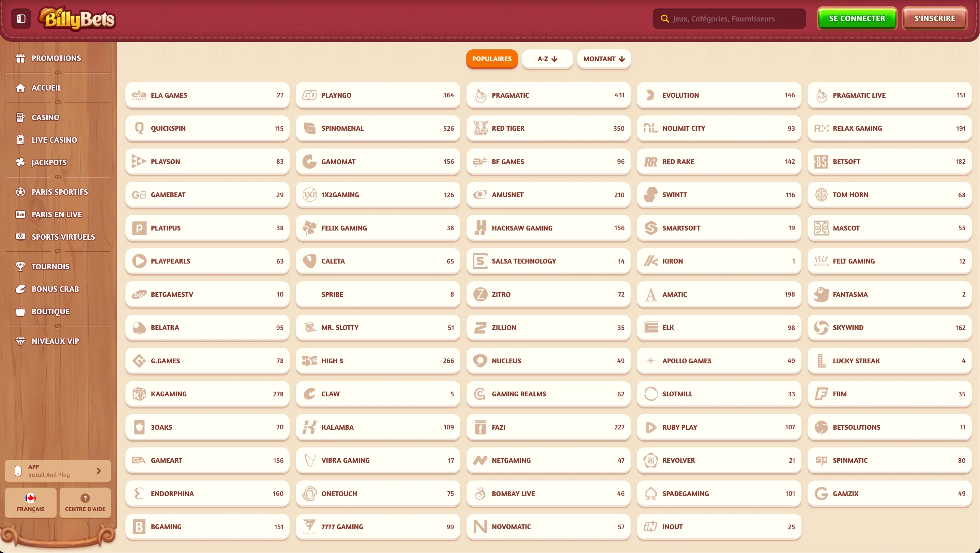Click the Boutique bag icon
The width and height of the screenshot is (980, 553).
click(x=20, y=311)
